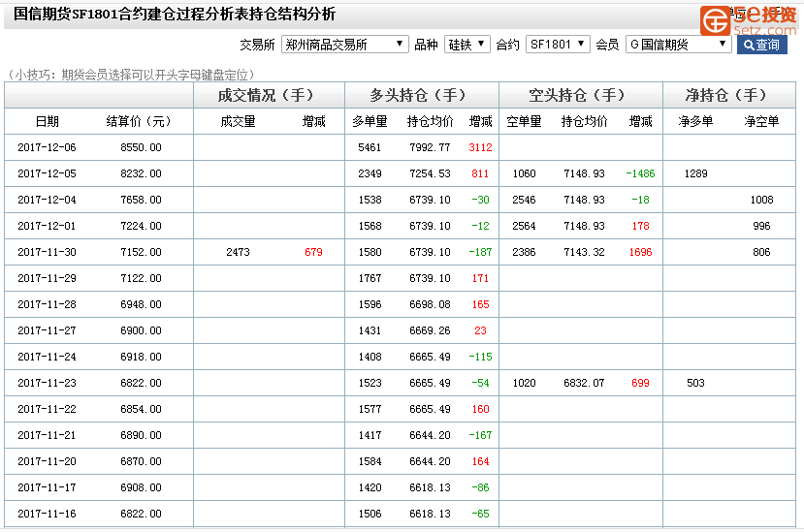This screenshot has height=532, width=804.
Task: Click the 查询 search button
Action: (x=762, y=45)
